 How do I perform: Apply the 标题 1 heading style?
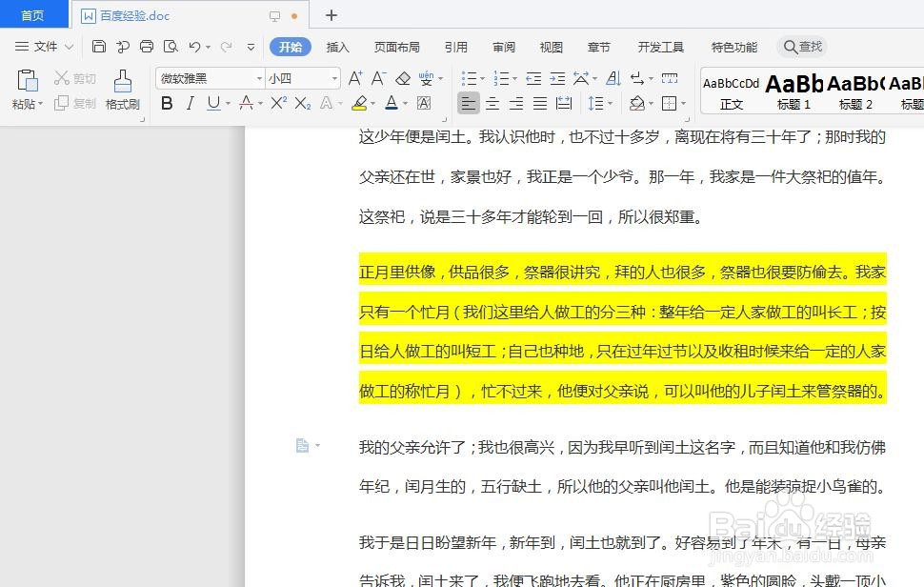pos(793,91)
